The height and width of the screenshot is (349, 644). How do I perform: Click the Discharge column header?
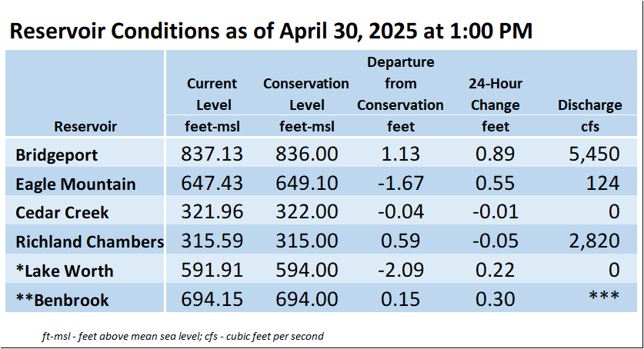click(590, 105)
